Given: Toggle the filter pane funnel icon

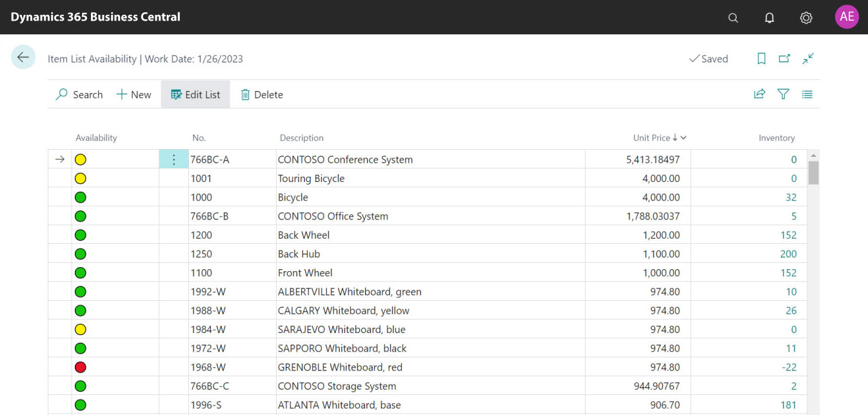Looking at the screenshot, I should (x=783, y=94).
